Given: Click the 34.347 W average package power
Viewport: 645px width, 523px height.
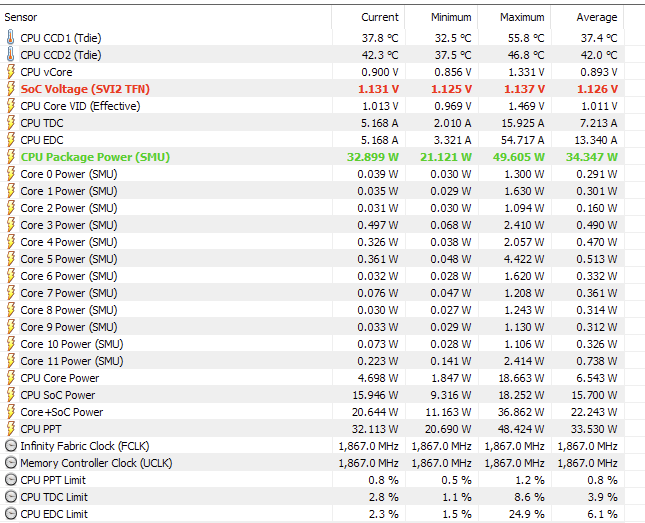Looking at the screenshot, I should tap(592, 157).
